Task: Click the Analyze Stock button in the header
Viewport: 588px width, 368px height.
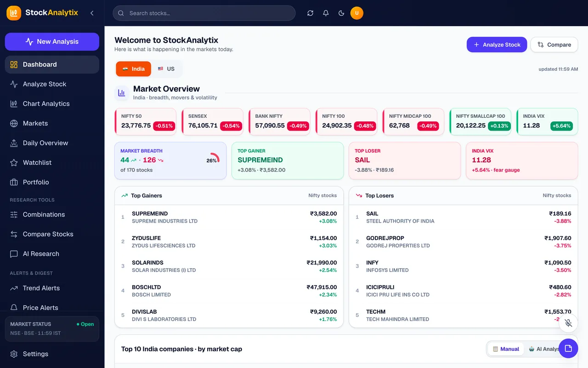Action: click(497, 45)
